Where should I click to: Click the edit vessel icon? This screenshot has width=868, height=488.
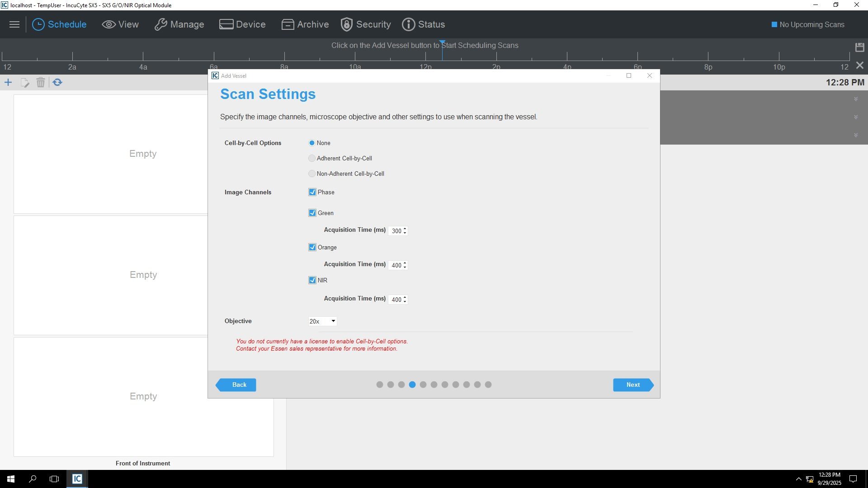pos(24,82)
